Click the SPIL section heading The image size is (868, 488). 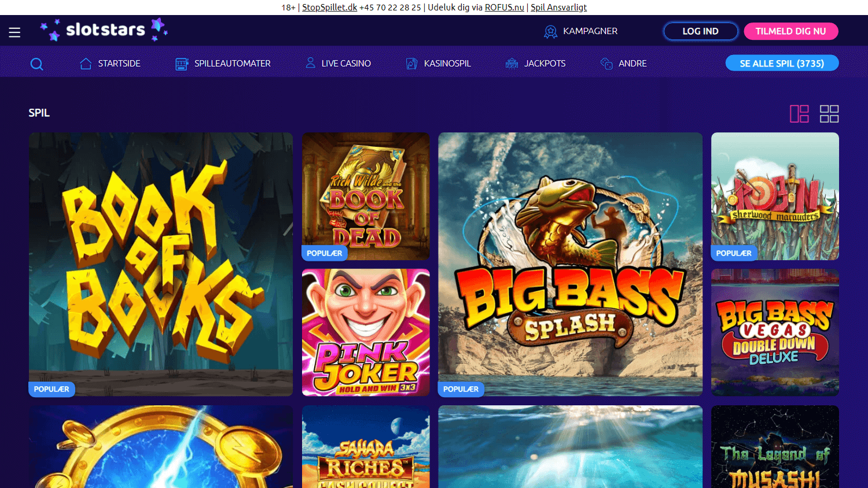click(x=39, y=113)
